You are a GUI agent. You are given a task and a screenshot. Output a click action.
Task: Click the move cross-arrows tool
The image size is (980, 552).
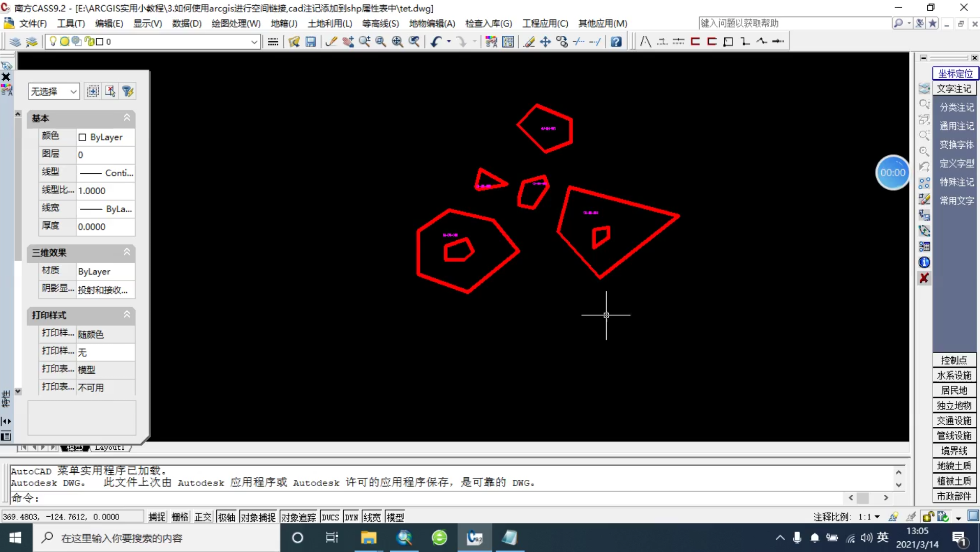[545, 41]
